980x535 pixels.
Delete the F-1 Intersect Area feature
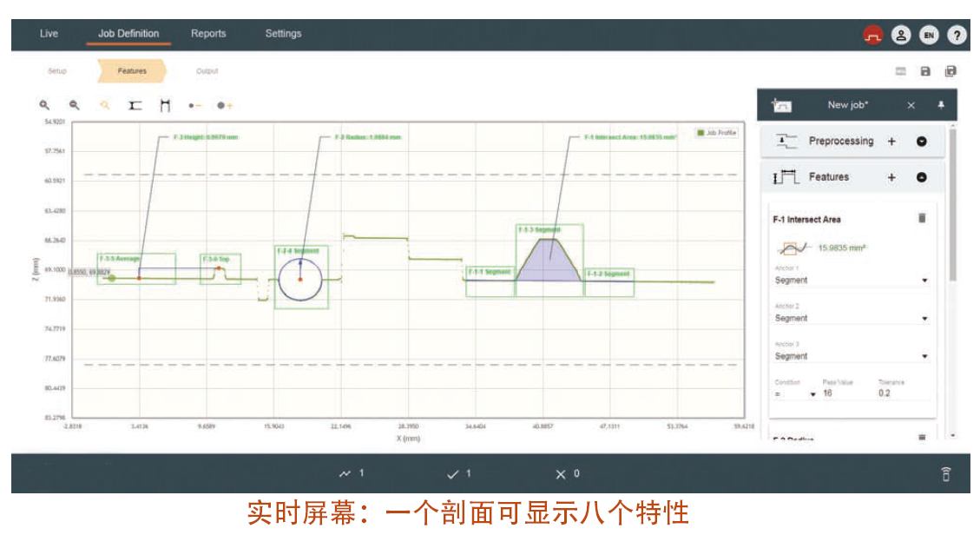point(922,219)
